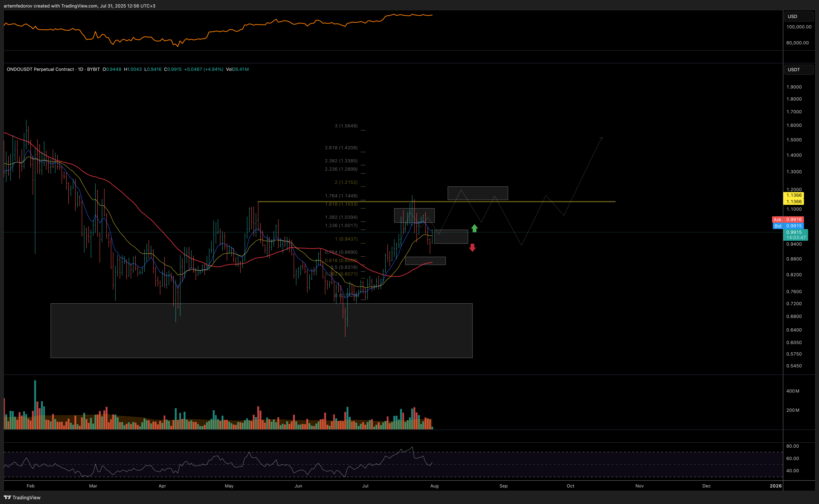Click the Nov label on time axis
819x504 pixels.
[x=639, y=486]
